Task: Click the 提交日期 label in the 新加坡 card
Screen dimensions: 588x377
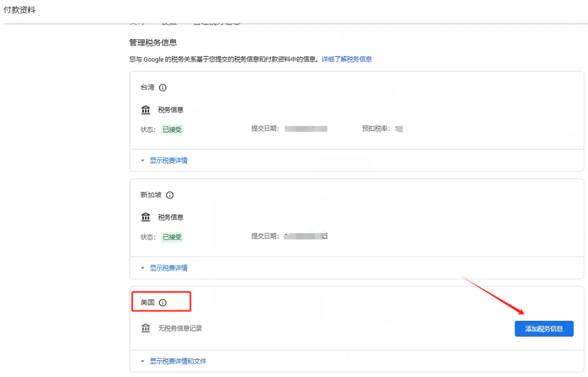Action: [265, 236]
